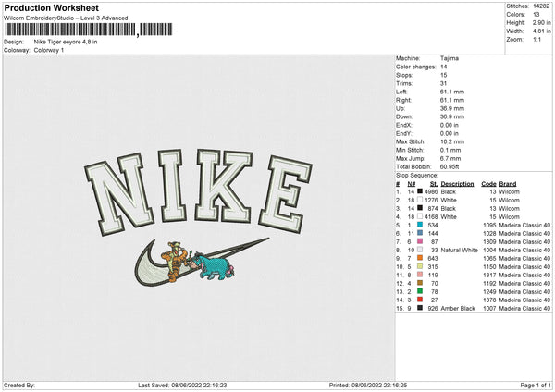The height and width of the screenshot is (392, 555).
Task: Click 'Natural White' description text
Action: pos(460,251)
